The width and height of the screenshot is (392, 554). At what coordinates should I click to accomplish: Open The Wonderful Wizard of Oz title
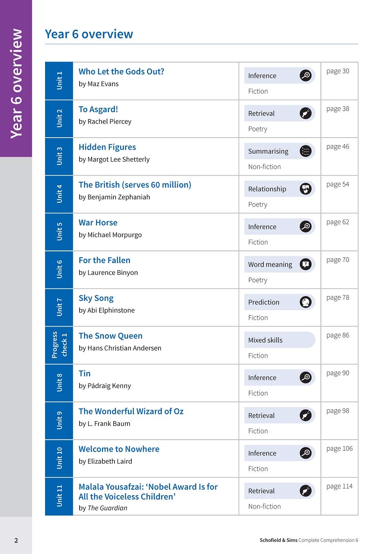tap(131, 411)
